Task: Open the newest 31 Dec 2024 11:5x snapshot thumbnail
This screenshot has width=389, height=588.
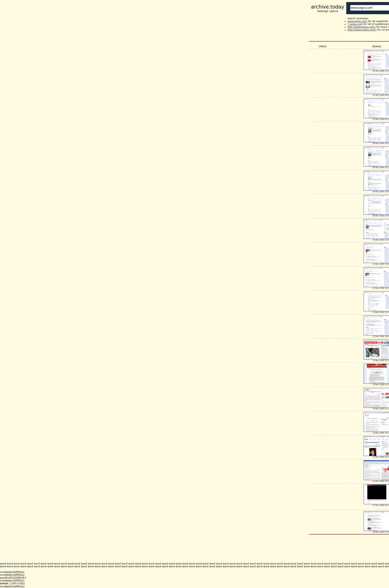Action: click(x=376, y=60)
